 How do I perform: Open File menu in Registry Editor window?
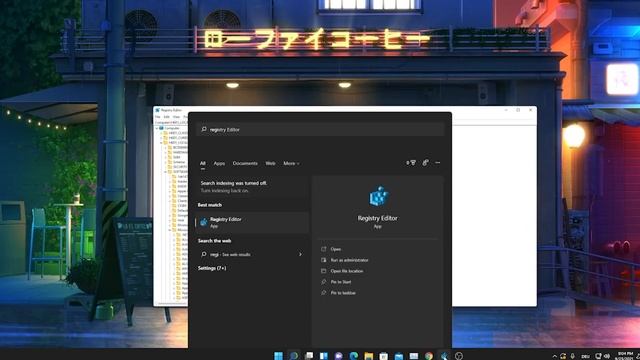point(158,117)
